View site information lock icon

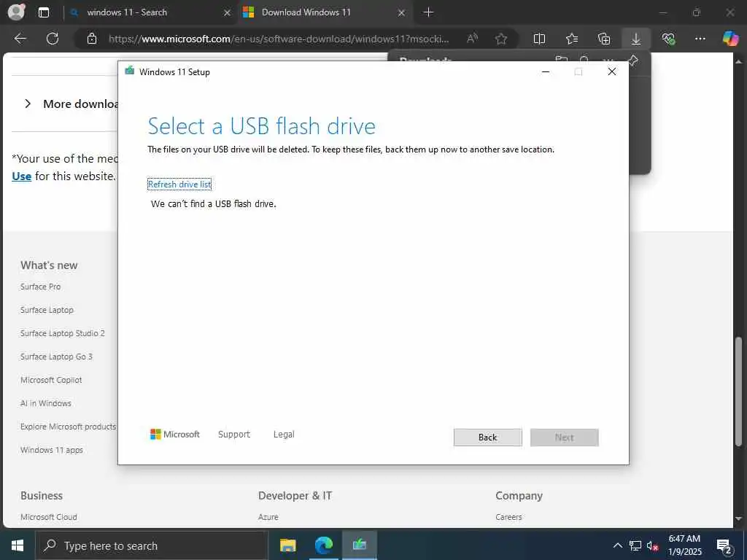(x=92, y=39)
